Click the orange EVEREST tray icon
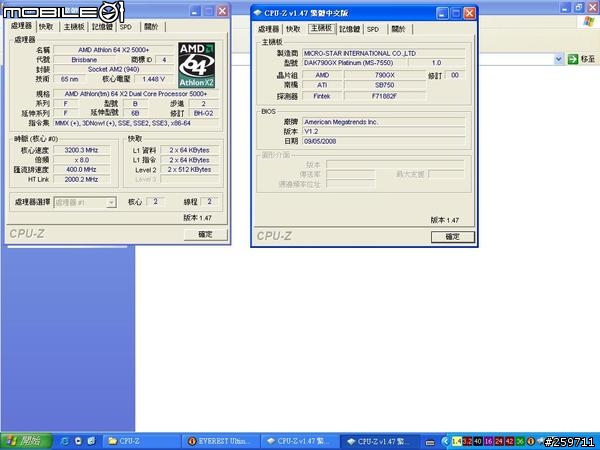Image resolution: width=600 pixels, height=450 pixels. click(x=531, y=442)
